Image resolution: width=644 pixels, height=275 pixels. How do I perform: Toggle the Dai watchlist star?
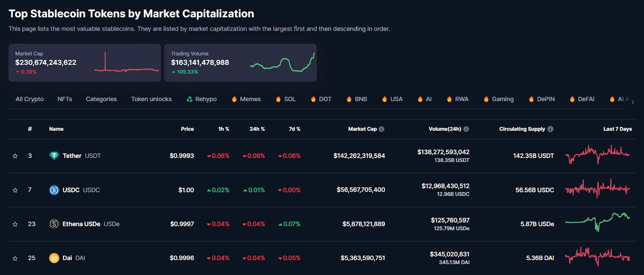pos(15,258)
